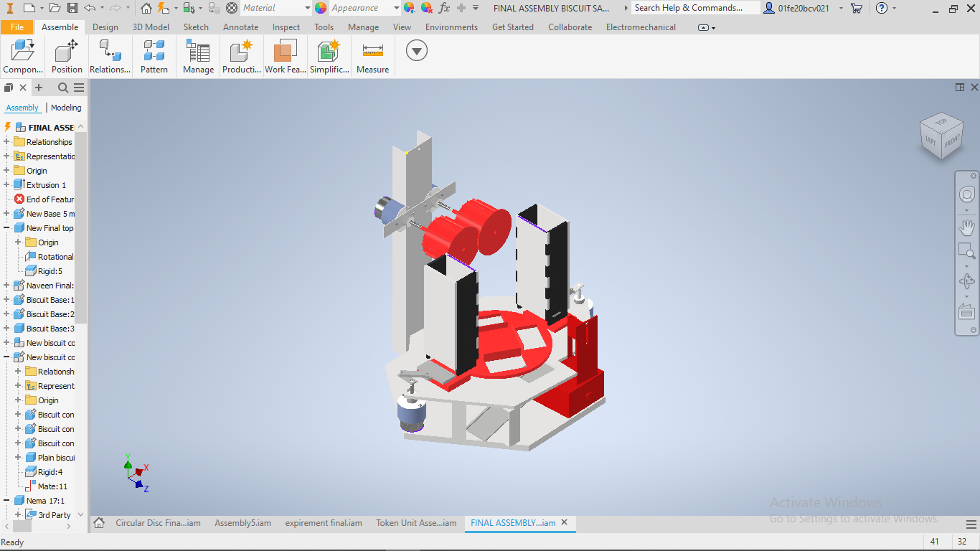Open the Full Navigation Wheel icon
Image resolution: width=980 pixels, height=551 pixels.
966,195
